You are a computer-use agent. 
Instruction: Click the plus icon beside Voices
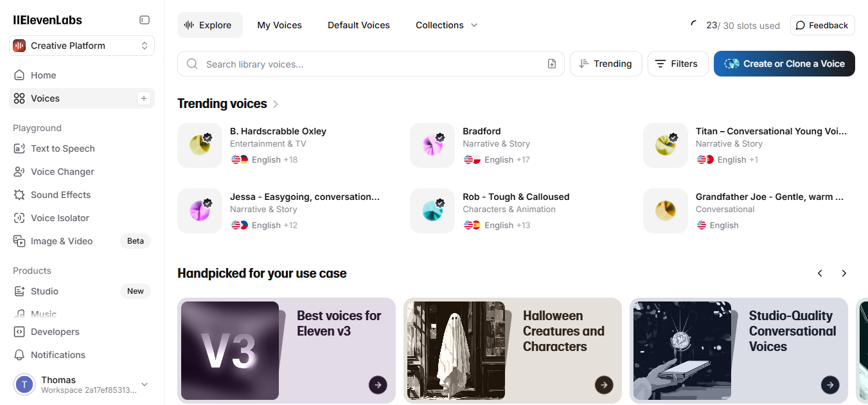coord(144,98)
